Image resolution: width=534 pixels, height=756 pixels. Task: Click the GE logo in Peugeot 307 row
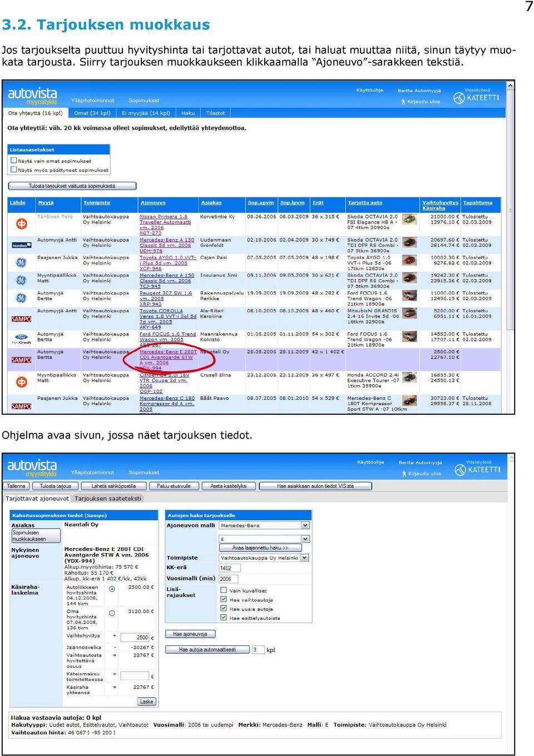point(21,298)
